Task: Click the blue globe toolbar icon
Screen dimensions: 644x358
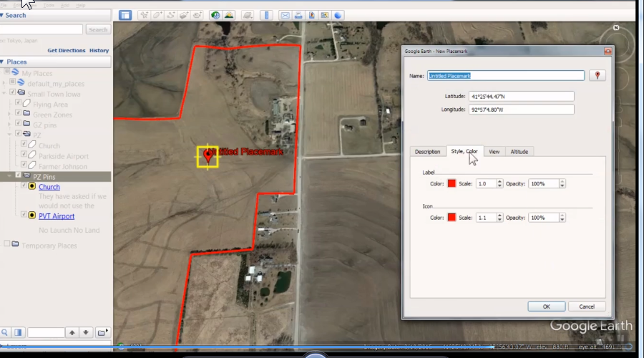Action: 338,15
